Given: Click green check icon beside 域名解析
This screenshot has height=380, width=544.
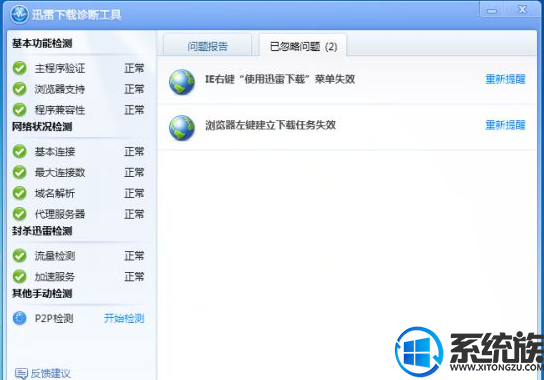Looking at the screenshot, I should pos(20,193).
